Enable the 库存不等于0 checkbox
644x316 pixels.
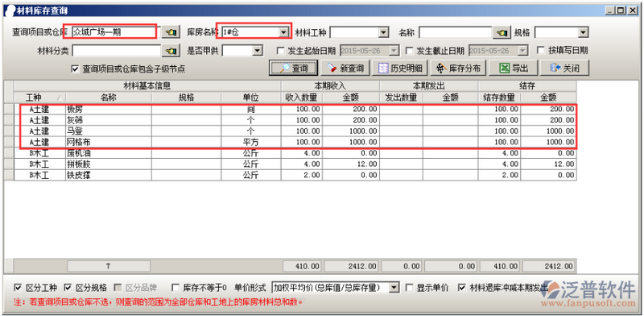click(175, 287)
